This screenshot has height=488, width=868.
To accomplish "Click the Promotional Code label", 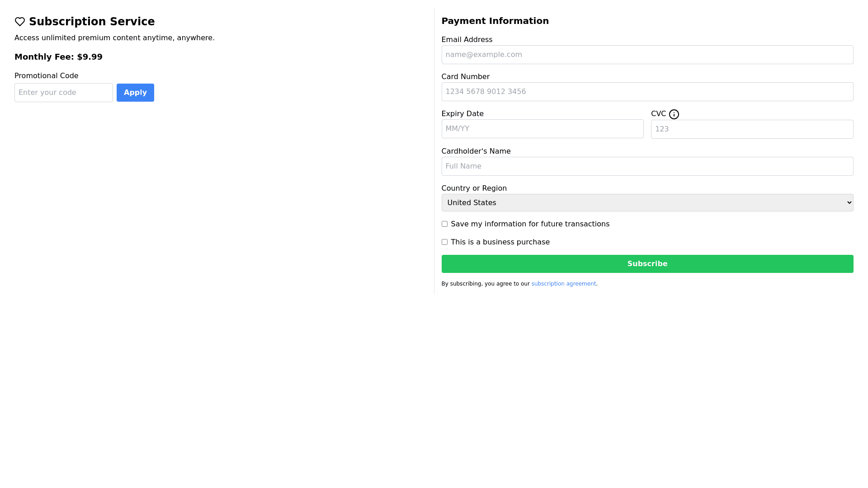I will 46,76.
